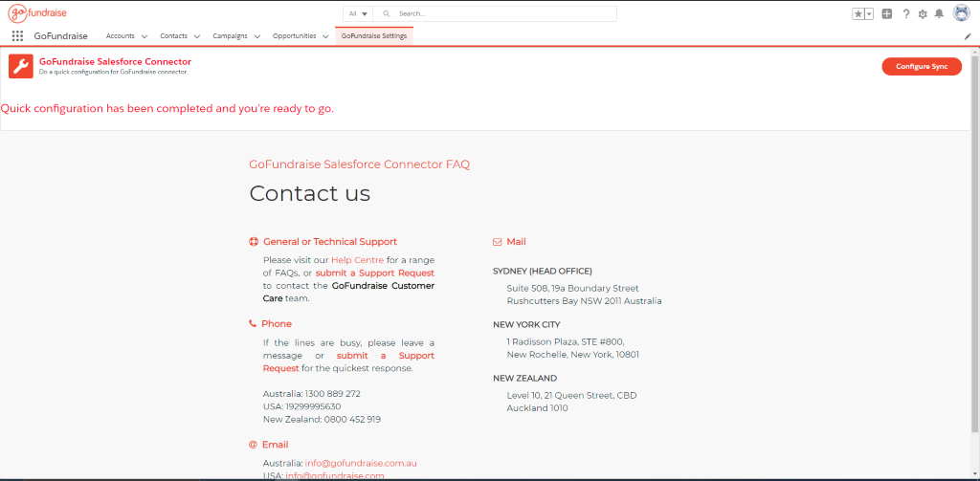This screenshot has height=481, width=980.
Task: Open the Campaigns tab
Action: coord(230,36)
